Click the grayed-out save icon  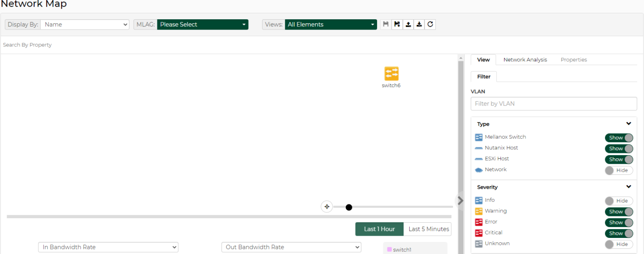click(386, 25)
